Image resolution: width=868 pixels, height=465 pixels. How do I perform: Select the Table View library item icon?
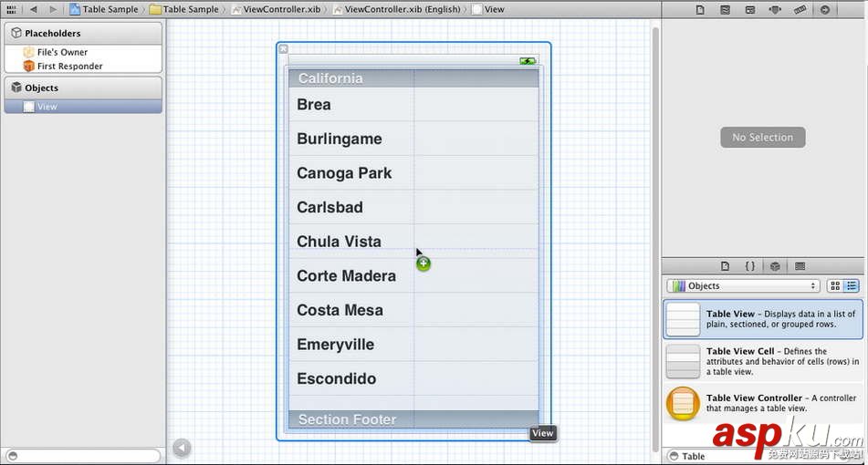[x=683, y=319]
